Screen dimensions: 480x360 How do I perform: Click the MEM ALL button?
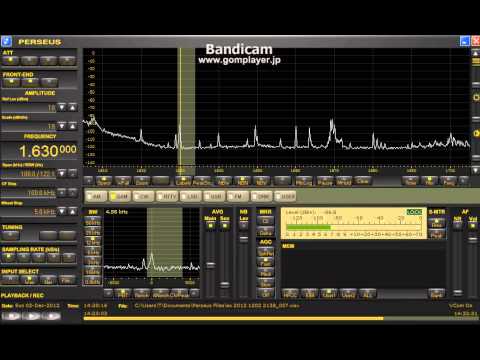[367, 294]
